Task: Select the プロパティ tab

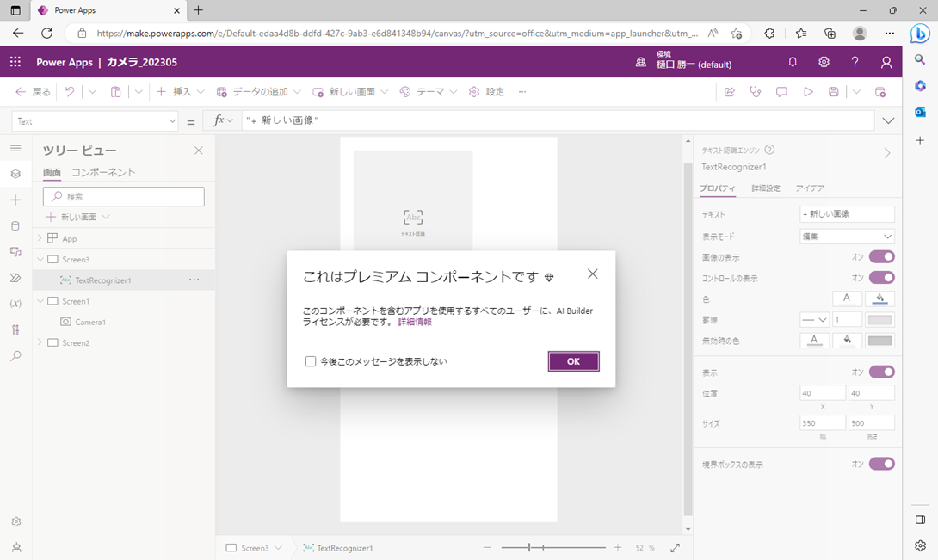Action: (718, 188)
